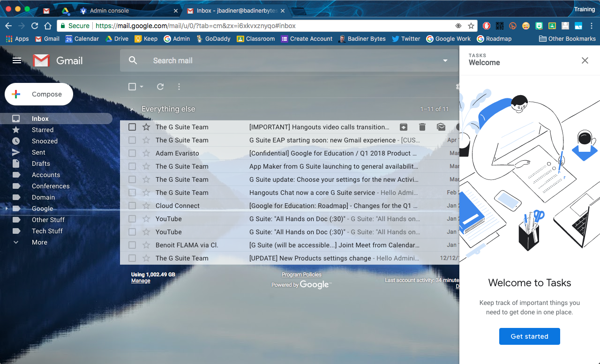This screenshot has height=364, width=600.
Task: Open the Twitter bookmark
Action: pyautogui.click(x=406, y=39)
